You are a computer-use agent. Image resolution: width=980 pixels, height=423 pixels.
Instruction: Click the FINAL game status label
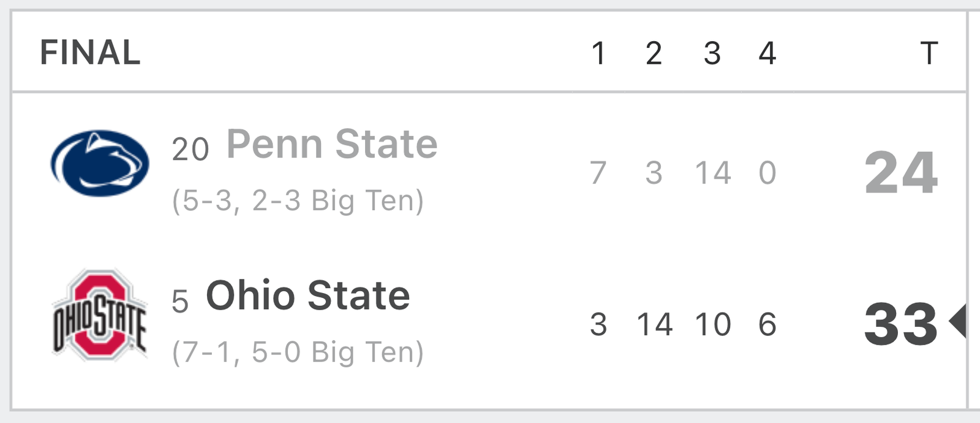(x=90, y=52)
